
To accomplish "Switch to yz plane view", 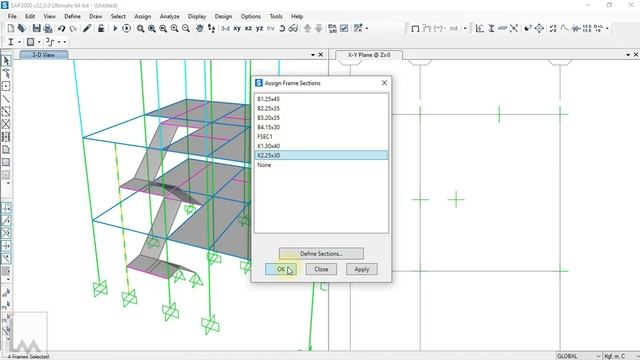I will click(260, 29).
